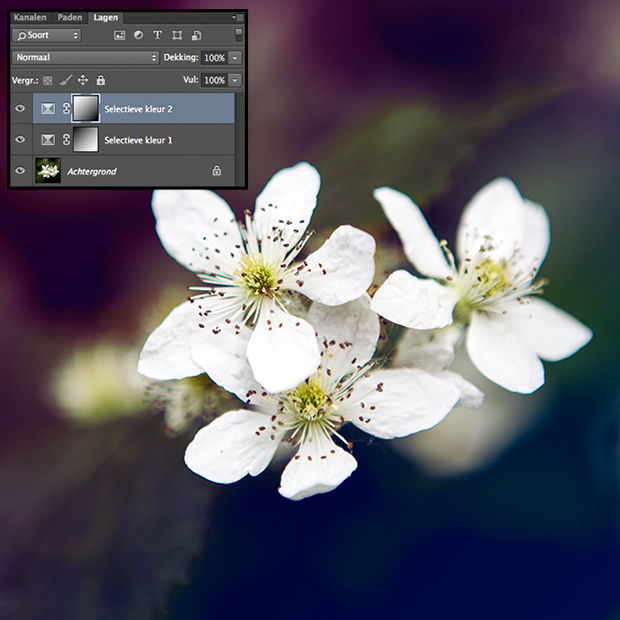This screenshot has width=620, height=620.
Task: Filter layers by adjustment layers icon
Action: point(138,35)
